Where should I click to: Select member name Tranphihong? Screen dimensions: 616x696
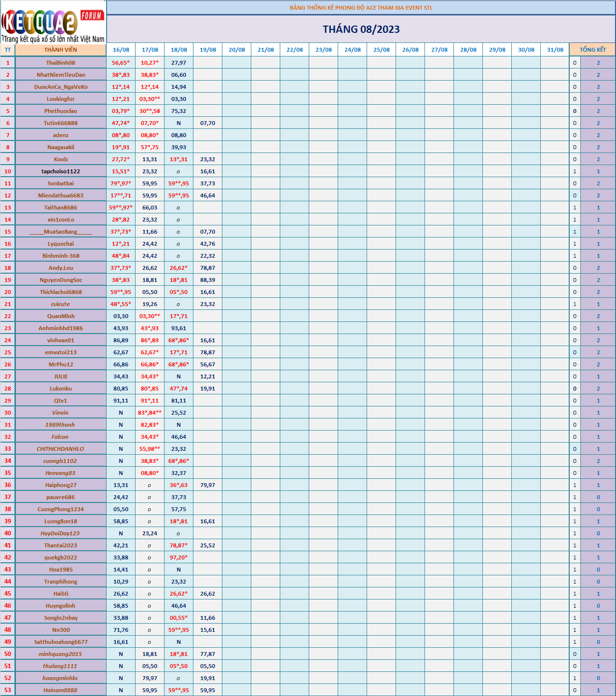coord(61,582)
